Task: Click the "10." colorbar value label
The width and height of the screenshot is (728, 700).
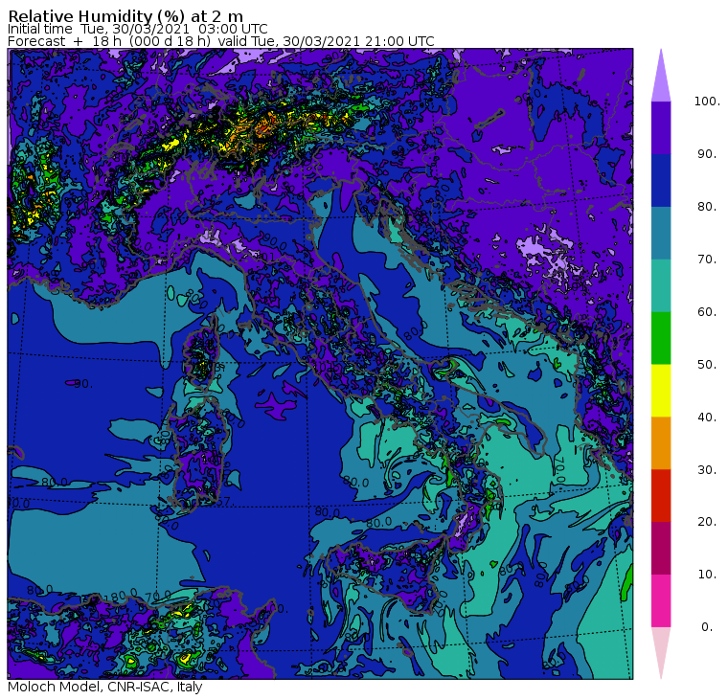Action: pos(707,575)
